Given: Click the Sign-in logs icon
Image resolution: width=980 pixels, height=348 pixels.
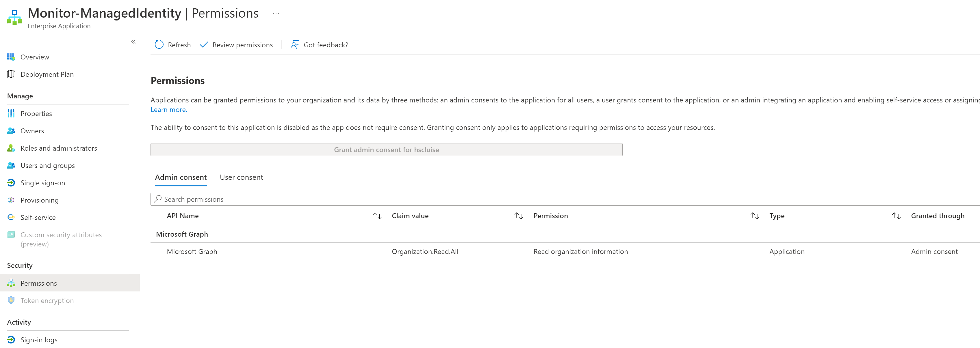Looking at the screenshot, I should coord(11,340).
